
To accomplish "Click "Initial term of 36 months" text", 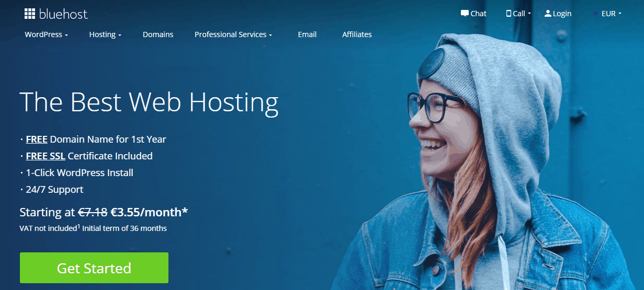I will [x=125, y=228].
